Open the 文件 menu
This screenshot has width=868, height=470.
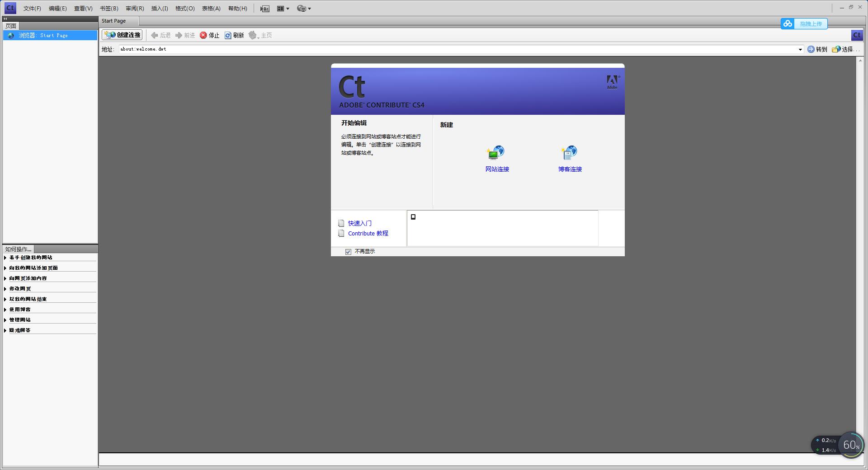tap(31, 8)
